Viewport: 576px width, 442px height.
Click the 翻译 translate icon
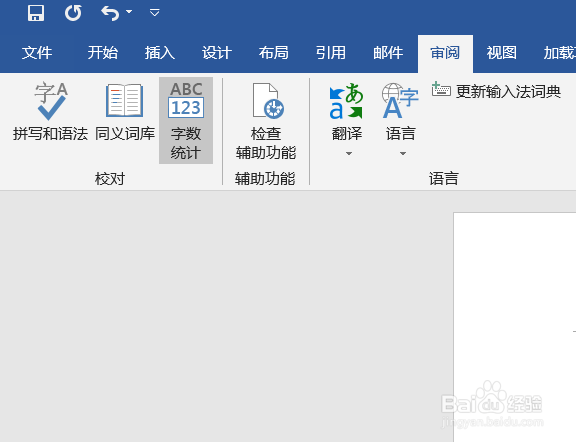tap(346, 101)
